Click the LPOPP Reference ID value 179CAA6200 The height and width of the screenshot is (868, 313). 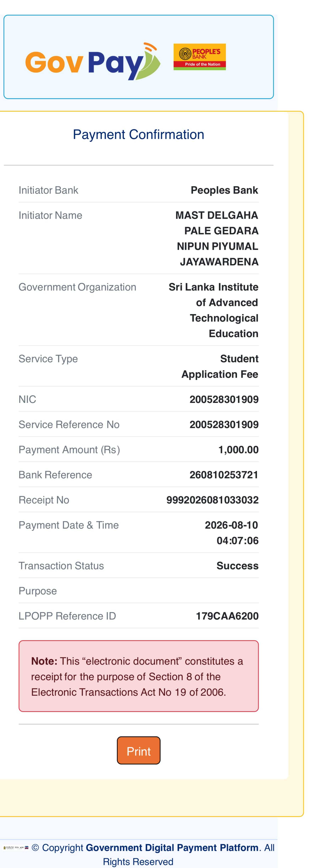coord(227,616)
